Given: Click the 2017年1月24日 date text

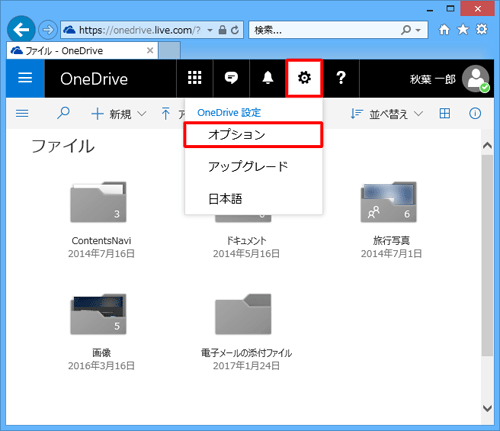Looking at the screenshot, I should pyautogui.click(x=246, y=366).
